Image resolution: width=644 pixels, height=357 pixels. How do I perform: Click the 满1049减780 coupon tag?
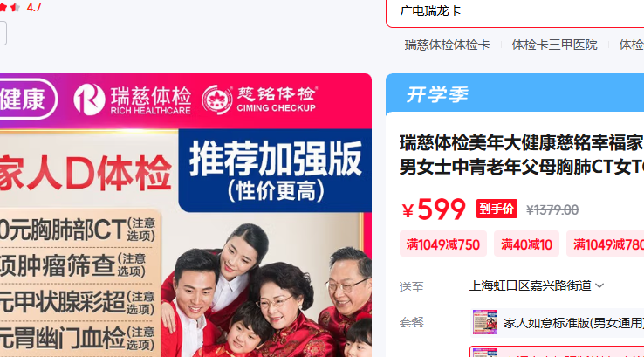click(x=606, y=244)
